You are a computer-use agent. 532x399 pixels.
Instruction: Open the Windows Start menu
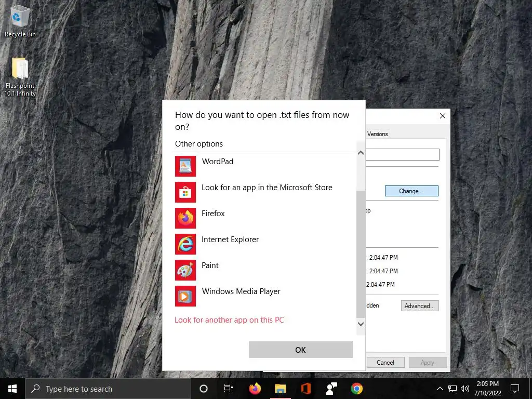coord(12,389)
